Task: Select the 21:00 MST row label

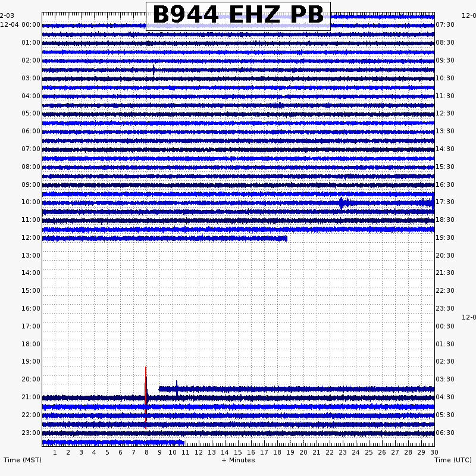Action: [31, 397]
